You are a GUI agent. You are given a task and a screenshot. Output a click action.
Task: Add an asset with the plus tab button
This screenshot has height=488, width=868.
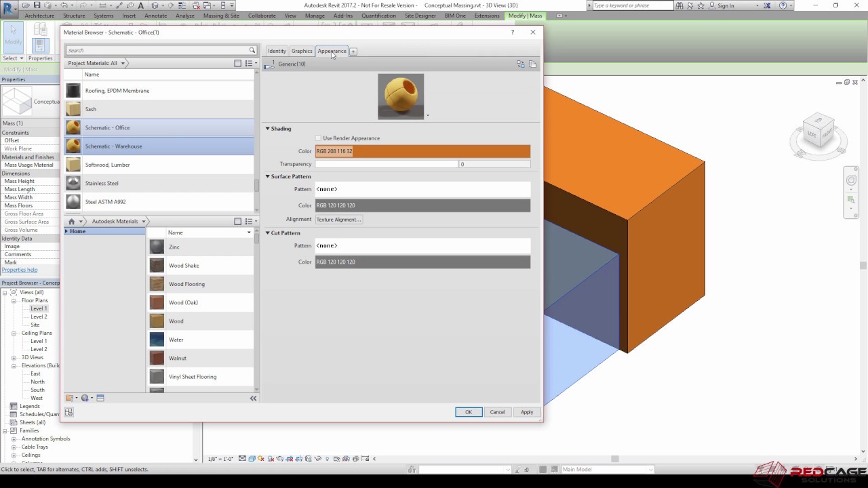point(353,52)
